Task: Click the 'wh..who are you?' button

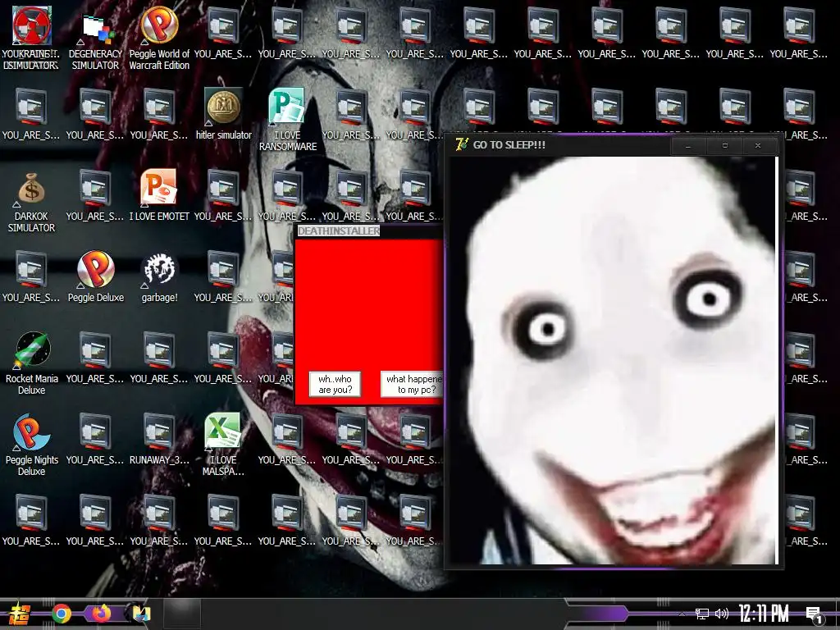Action: (x=335, y=384)
